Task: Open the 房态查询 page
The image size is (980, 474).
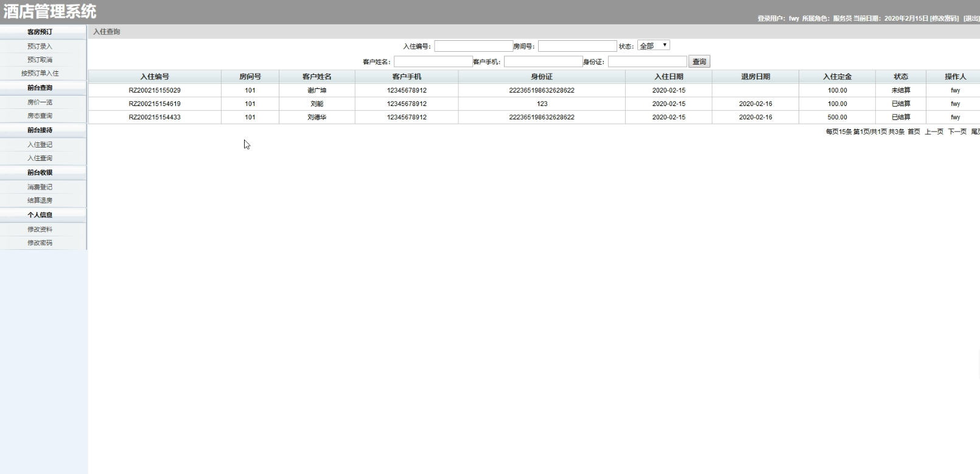Action: pos(40,116)
